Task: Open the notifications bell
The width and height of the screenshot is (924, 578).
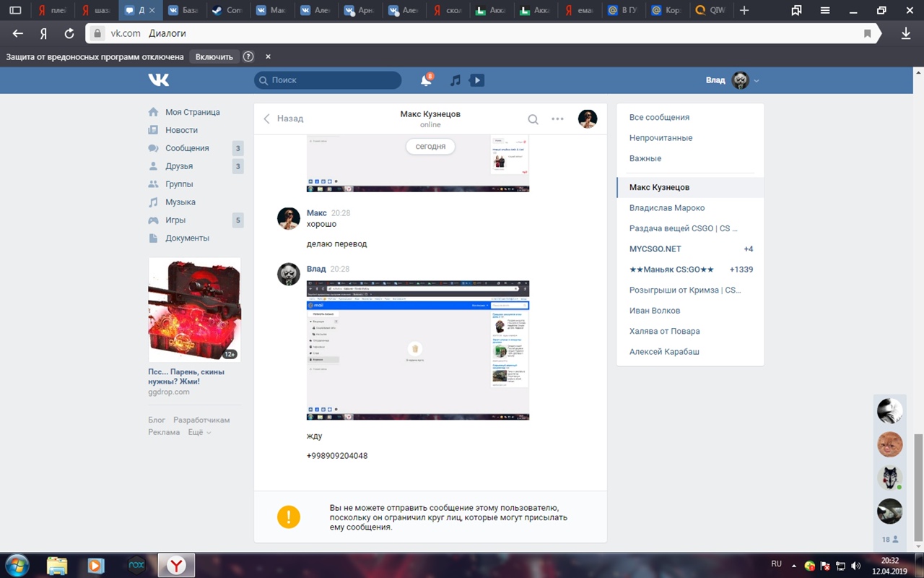Action: pos(426,81)
